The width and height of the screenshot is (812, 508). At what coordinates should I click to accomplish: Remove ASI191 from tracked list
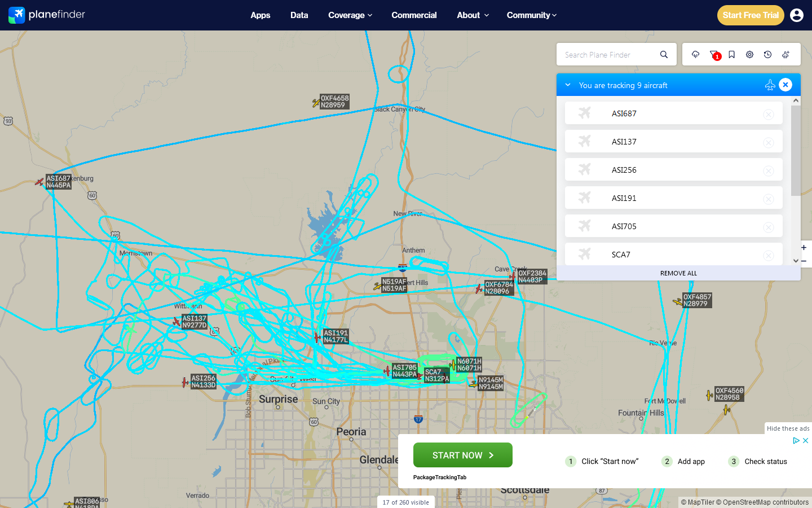pyautogui.click(x=769, y=199)
